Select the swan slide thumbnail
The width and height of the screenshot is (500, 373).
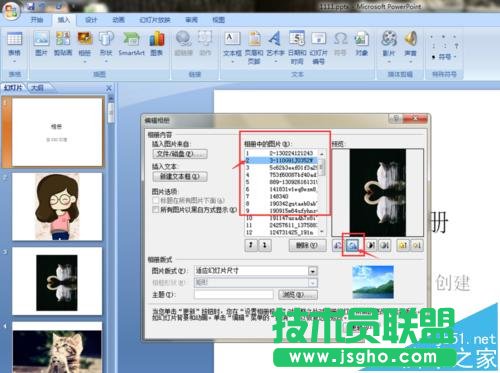(57, 281)
